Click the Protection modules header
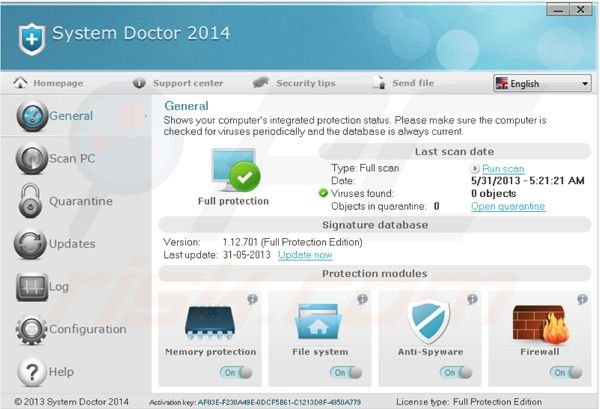The width and height of the screenshot is (600, 409). tap(375, 274)
